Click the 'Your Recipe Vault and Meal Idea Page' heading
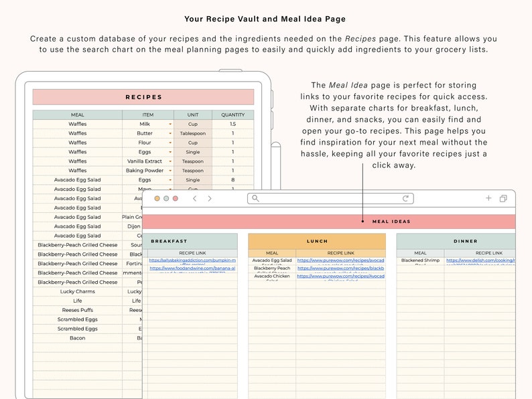Screen dimensions: 532x399 (265, 19)
